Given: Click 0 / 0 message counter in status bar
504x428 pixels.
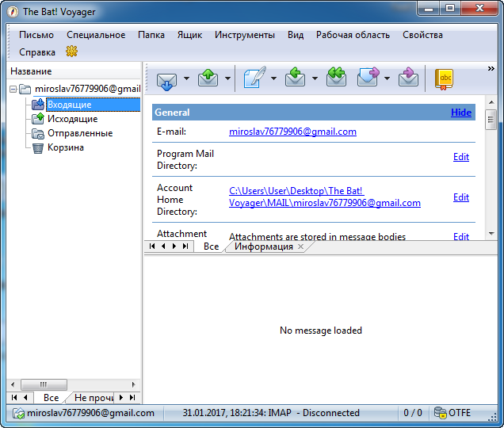Looking at the screenshot, I should [412, 413].
